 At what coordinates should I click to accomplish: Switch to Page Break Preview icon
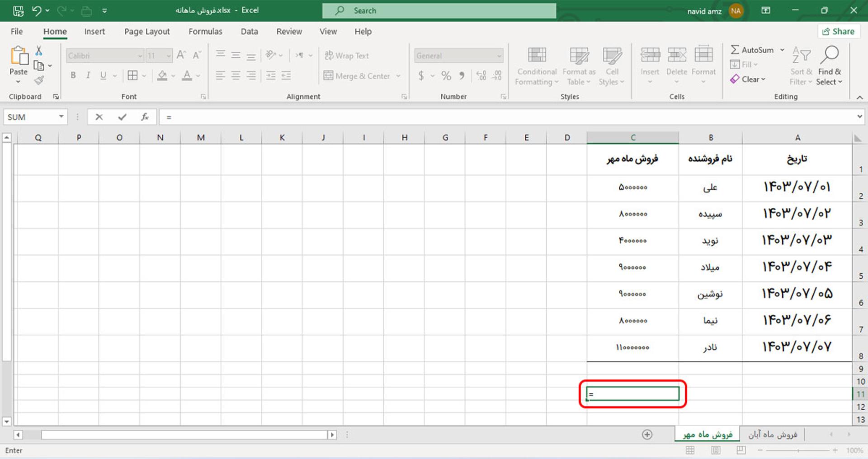[x=741, y=450]
